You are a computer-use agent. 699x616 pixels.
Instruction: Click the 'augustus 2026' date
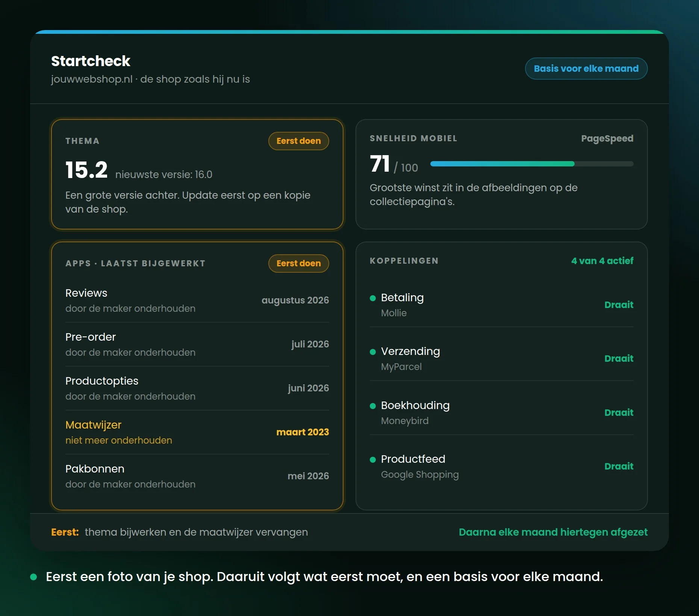[295, 300]
